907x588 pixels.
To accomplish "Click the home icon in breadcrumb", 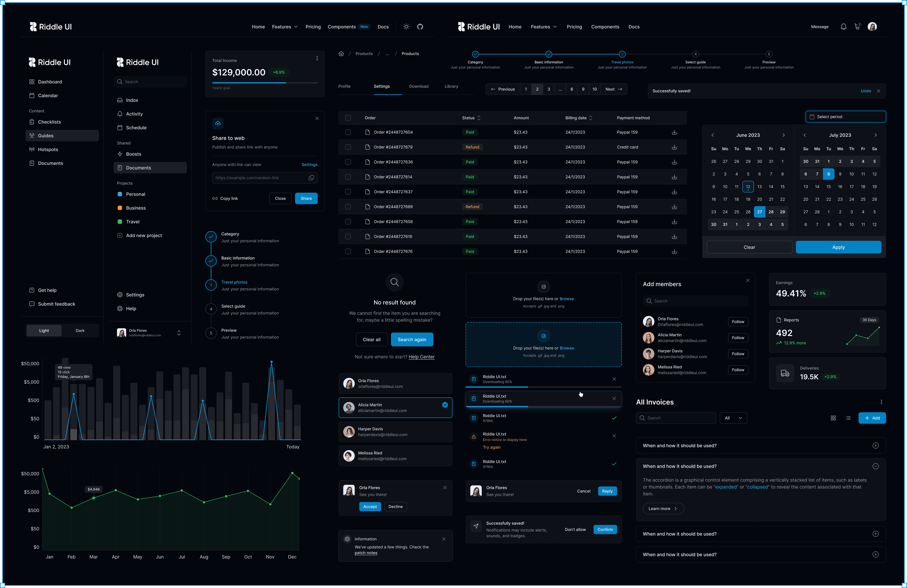I will [x=341, y=54].
